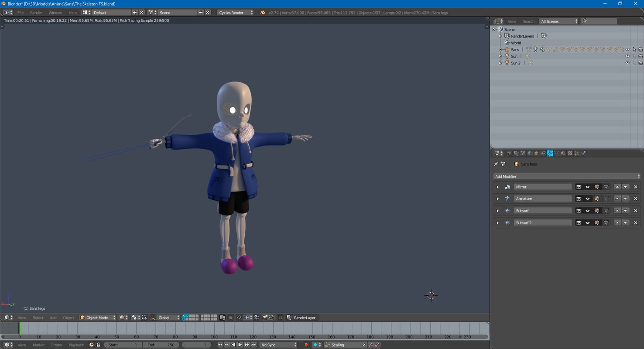The width and height of the screenshot is (644, 349).
Task: Click the Object Data properties icon
Action: click(x=556, y=153)
